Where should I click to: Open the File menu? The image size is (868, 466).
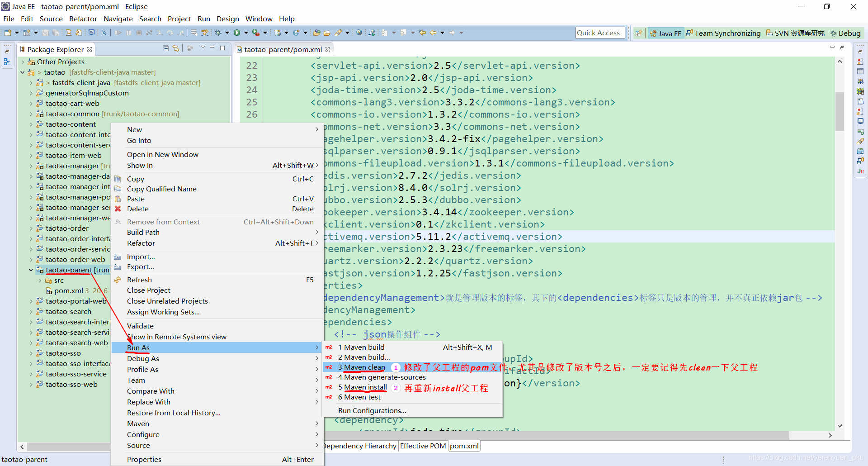coord(9,19)
